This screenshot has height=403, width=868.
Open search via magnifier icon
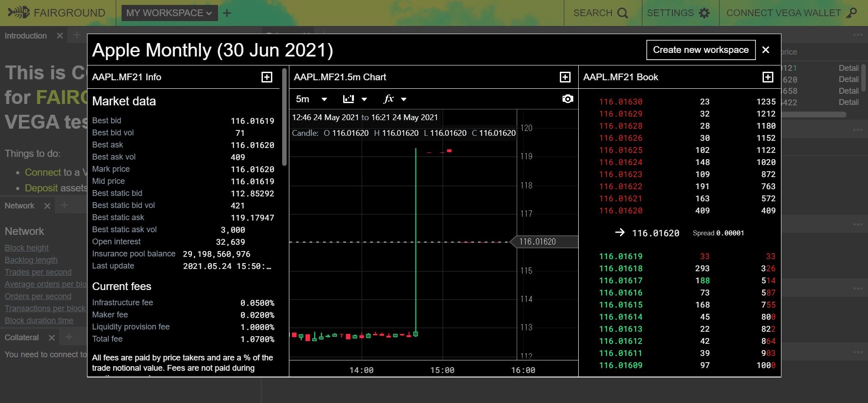pos(623,13)
